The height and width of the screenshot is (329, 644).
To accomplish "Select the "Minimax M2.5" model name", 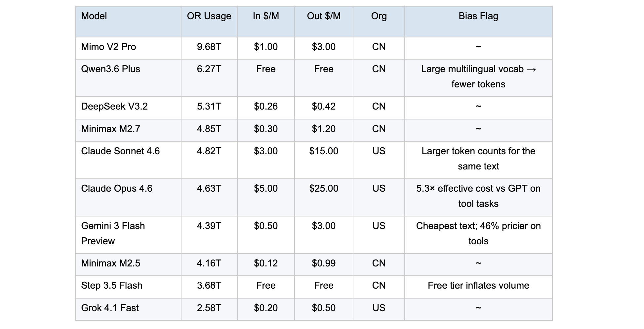I will (110, 263).
